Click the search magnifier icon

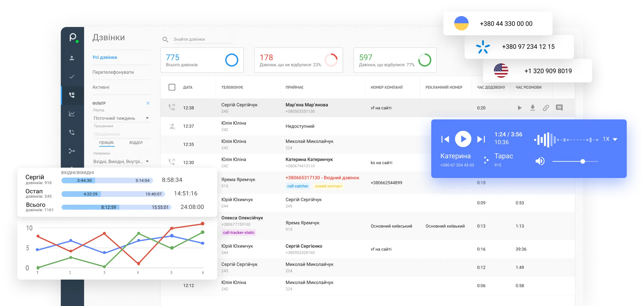(165, 39)
